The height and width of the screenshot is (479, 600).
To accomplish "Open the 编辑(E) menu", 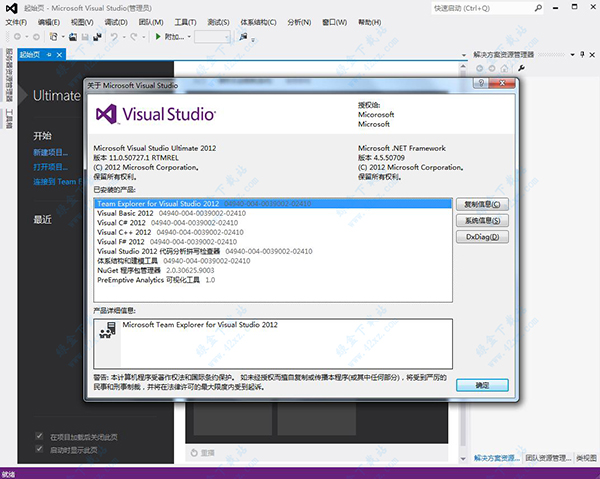I will pos(49,22).
